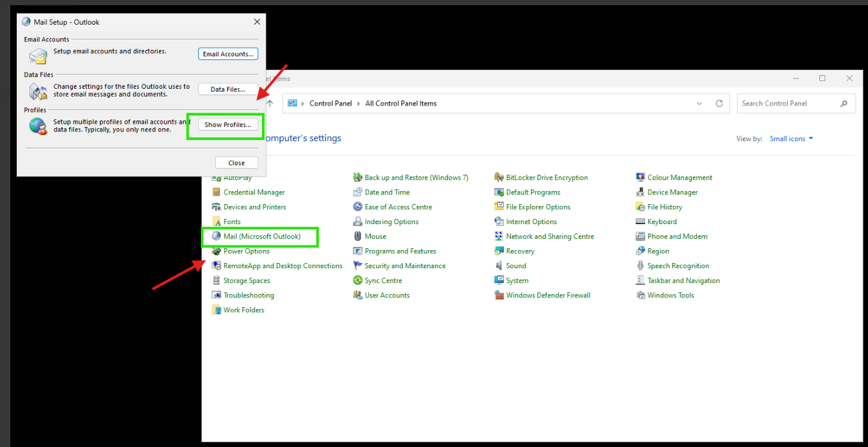Screen dimensions: 868x447
Task: Click the Speech Recognition microphone icon
Action: point(640,266)
